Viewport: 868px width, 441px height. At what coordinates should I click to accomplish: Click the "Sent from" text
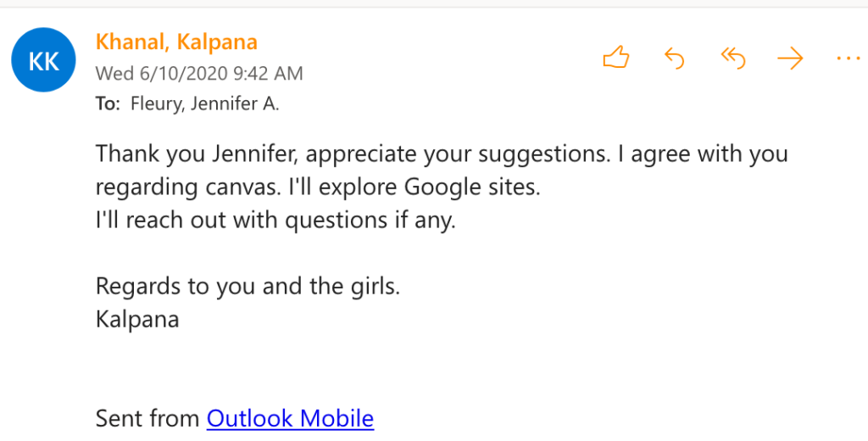click(147, 418)
